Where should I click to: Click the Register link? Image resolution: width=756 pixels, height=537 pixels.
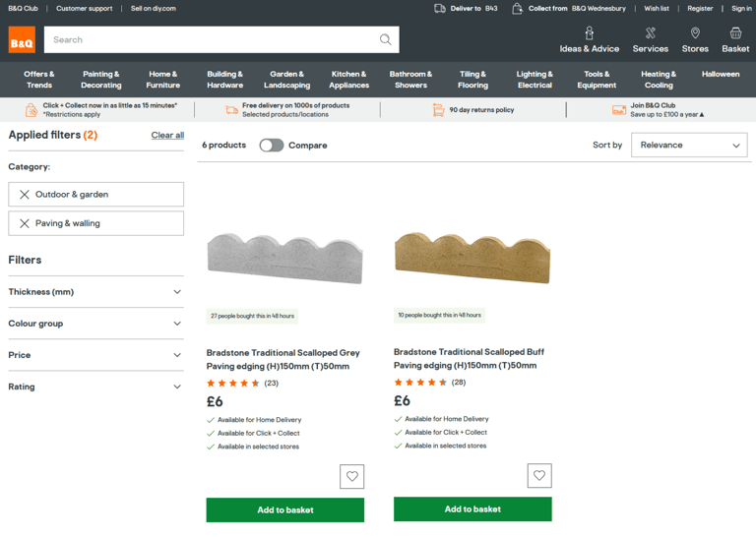tap(700, 8)
